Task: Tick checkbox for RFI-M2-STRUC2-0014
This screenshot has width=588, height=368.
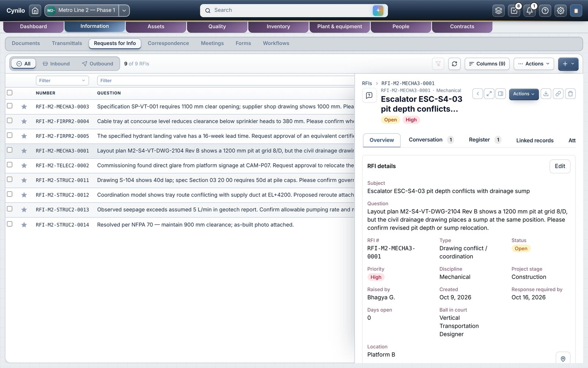Action: [10, 224]
